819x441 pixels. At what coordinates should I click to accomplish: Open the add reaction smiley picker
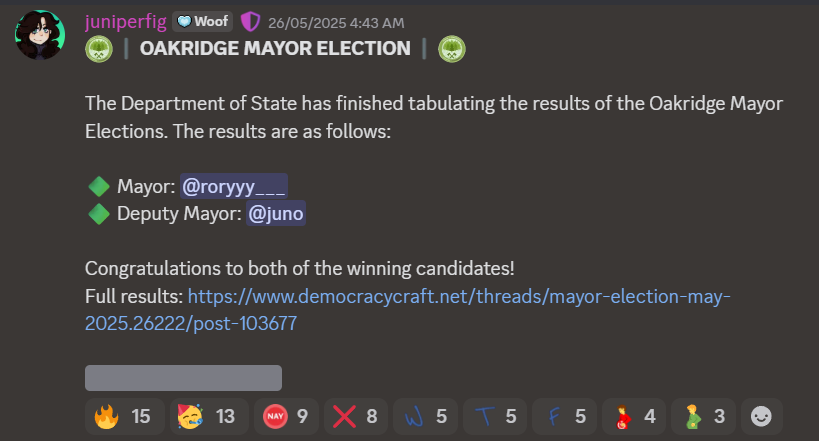761,416
